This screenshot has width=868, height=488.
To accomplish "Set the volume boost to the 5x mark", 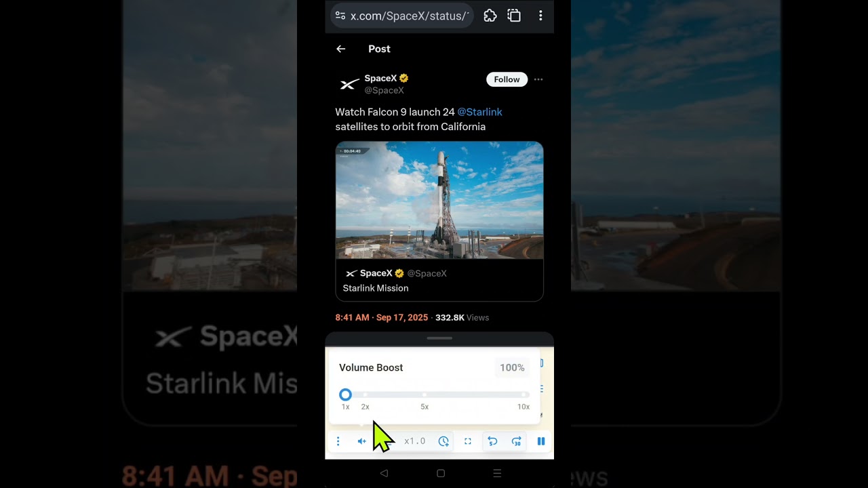I will tap(425, 394).
